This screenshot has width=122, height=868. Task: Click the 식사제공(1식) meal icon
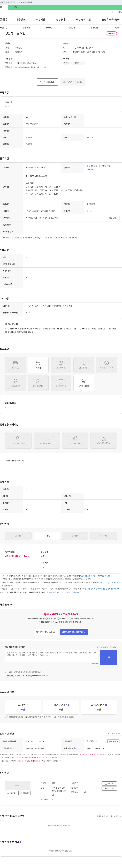point(84,381)
